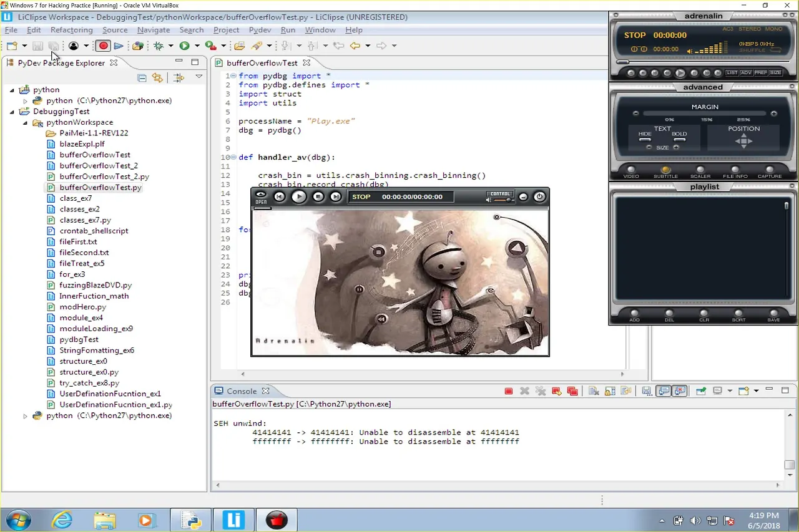
Task: Open the Debug button dropdown arrow
Action: pyautogui.click(x=171, y=46)
